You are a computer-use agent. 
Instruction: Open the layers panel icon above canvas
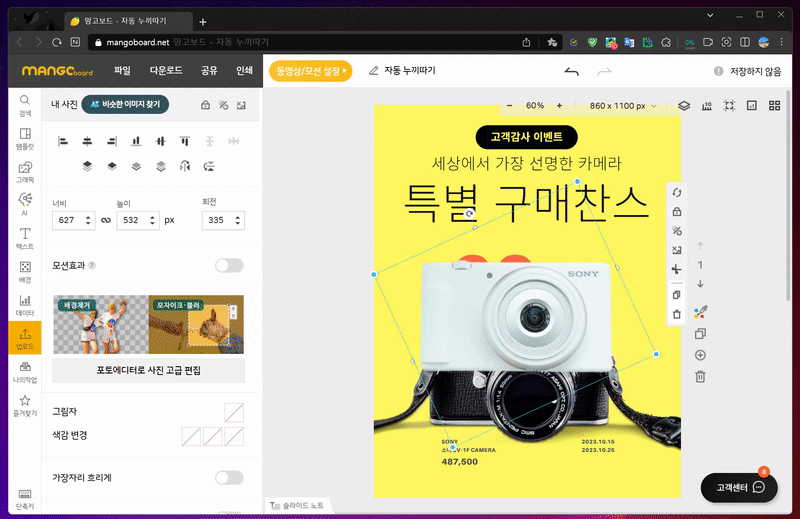tap(684, 106)
